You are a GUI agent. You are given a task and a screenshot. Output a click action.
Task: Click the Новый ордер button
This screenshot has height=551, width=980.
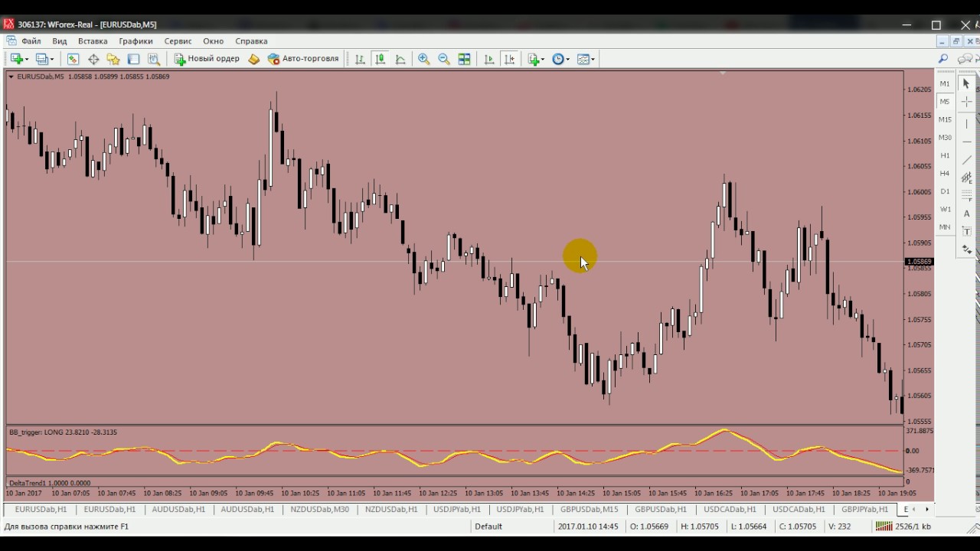[x=207, y=59]
